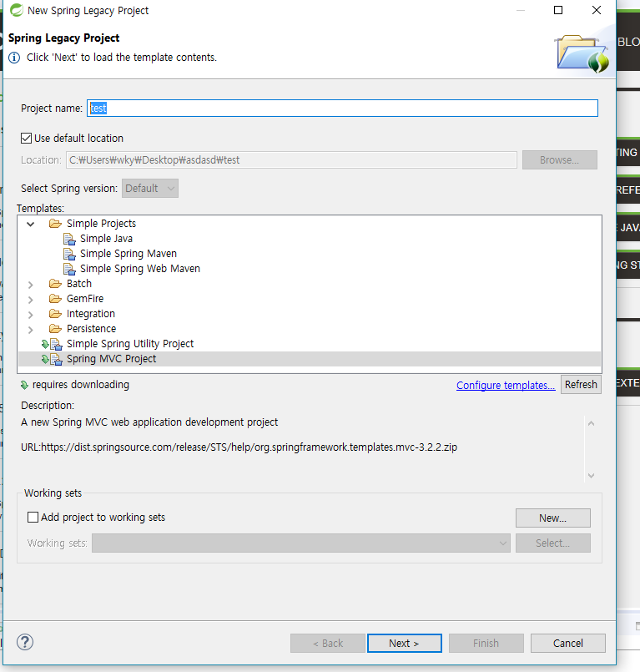This screenshot has height=672, width=640.
Task: Click the requires downloading legend icon
Action: point(24,386)
